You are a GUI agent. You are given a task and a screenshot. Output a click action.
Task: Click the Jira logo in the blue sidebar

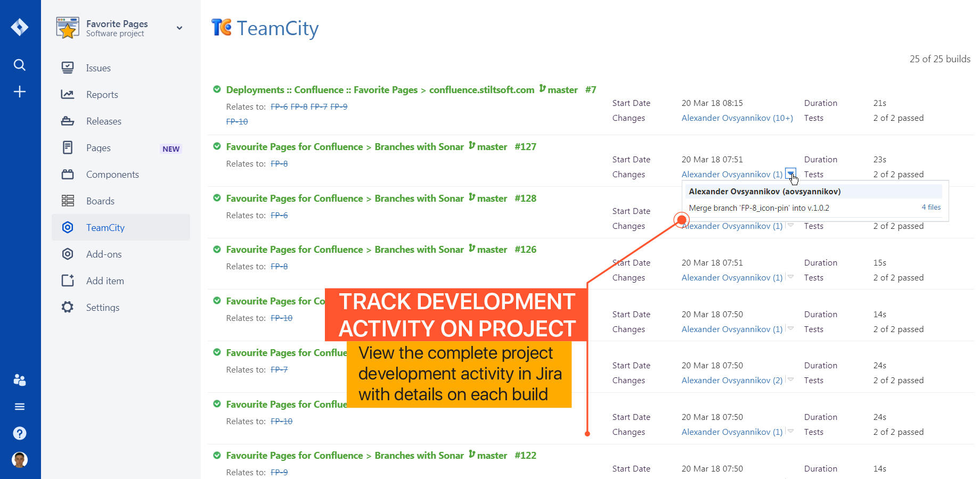20,27
